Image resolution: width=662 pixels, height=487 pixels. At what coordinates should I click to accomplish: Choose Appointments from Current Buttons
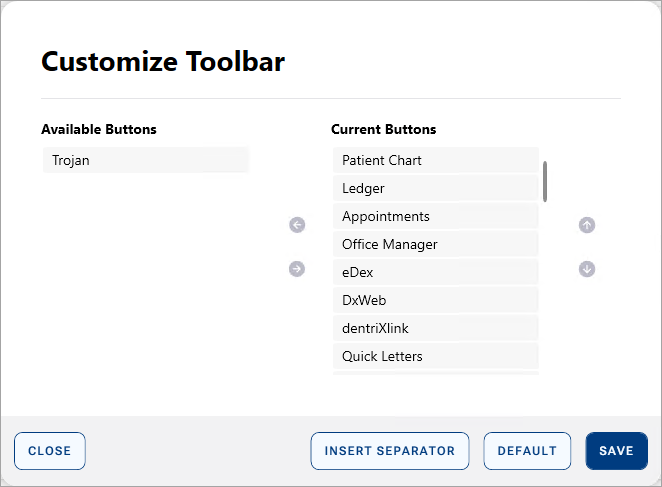point(435,216)
